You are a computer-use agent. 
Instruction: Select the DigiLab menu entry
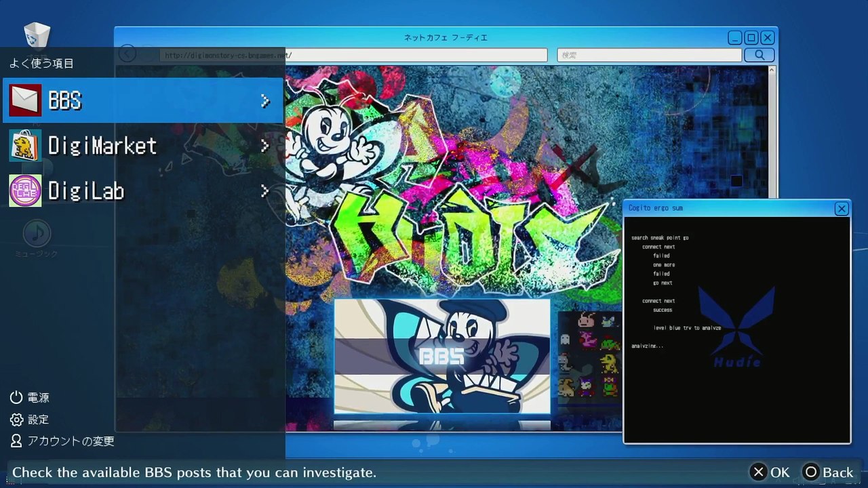(142, 190)
